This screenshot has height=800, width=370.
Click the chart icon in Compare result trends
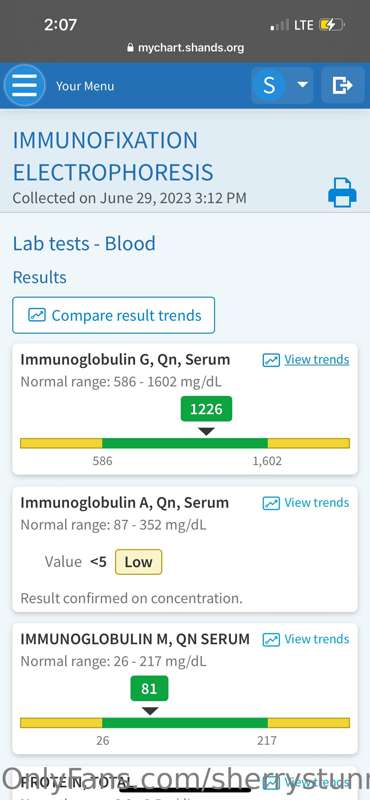[x=37, y=315]
